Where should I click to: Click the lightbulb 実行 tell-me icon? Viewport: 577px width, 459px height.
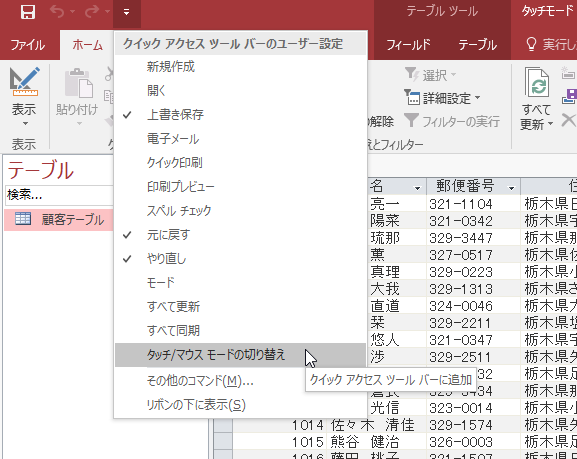point(531,45)
